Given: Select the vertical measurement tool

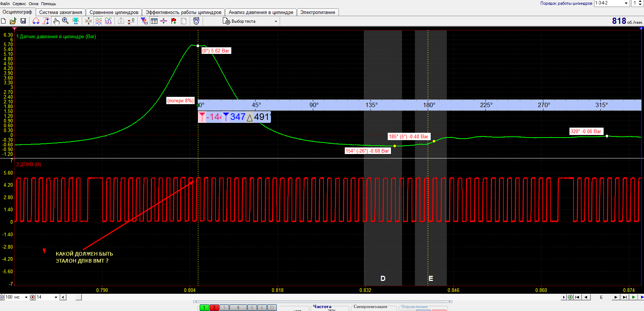Looking at the screenshot, I should tap(46, 21).
